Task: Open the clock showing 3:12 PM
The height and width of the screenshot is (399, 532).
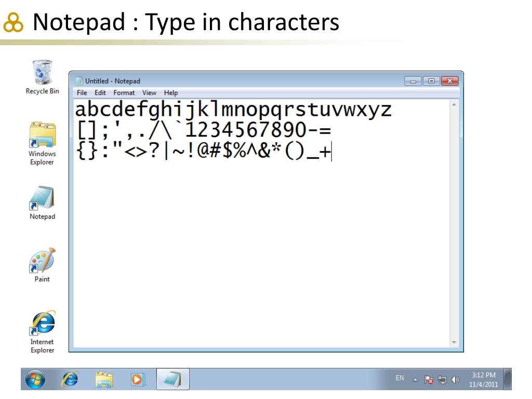Action: pyautogui.click(x=484, y=380)
